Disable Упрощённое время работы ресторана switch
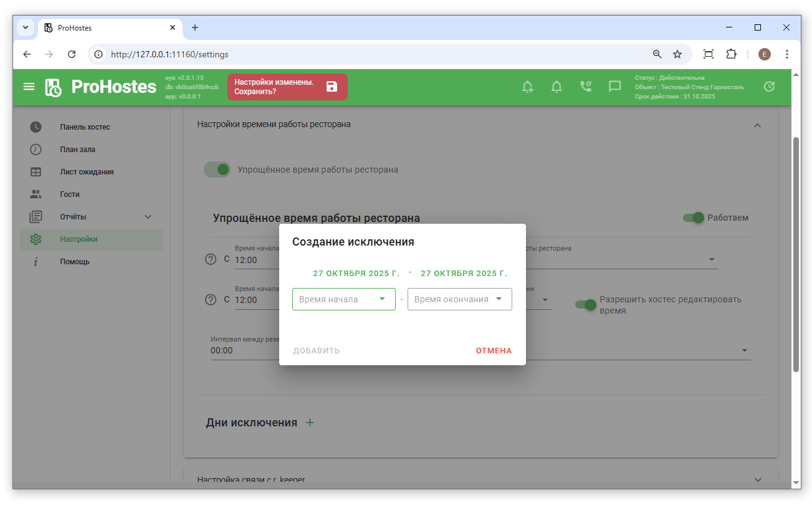This screenshot has height=508, width=812. (x=217, y=170)
